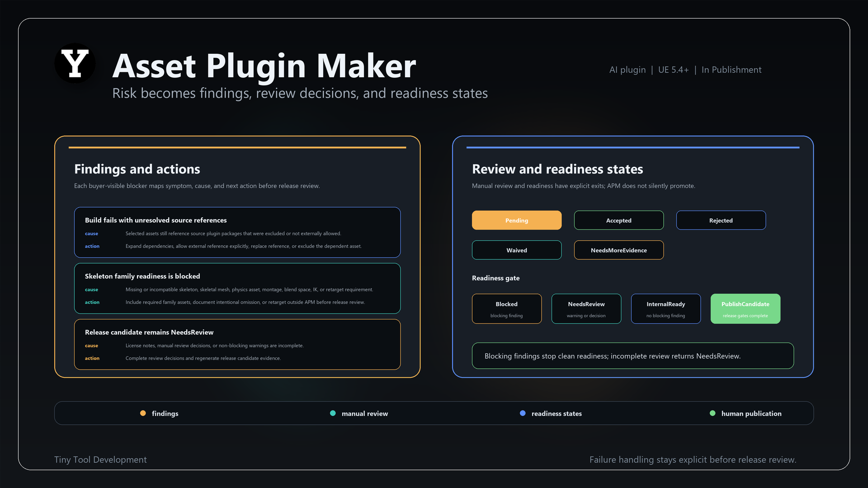Click the 'Review and readiness states' heading
This screenshot has height=488, width=868.
coord(557,169)
